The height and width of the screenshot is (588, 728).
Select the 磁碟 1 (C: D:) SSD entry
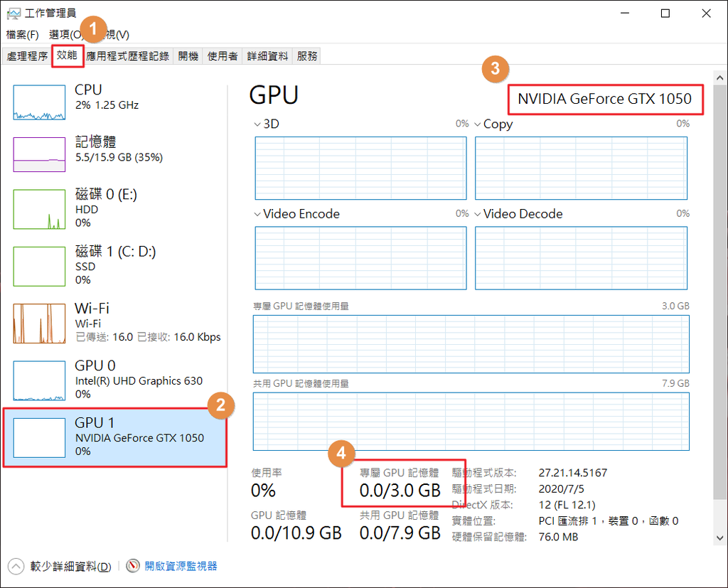115,266
